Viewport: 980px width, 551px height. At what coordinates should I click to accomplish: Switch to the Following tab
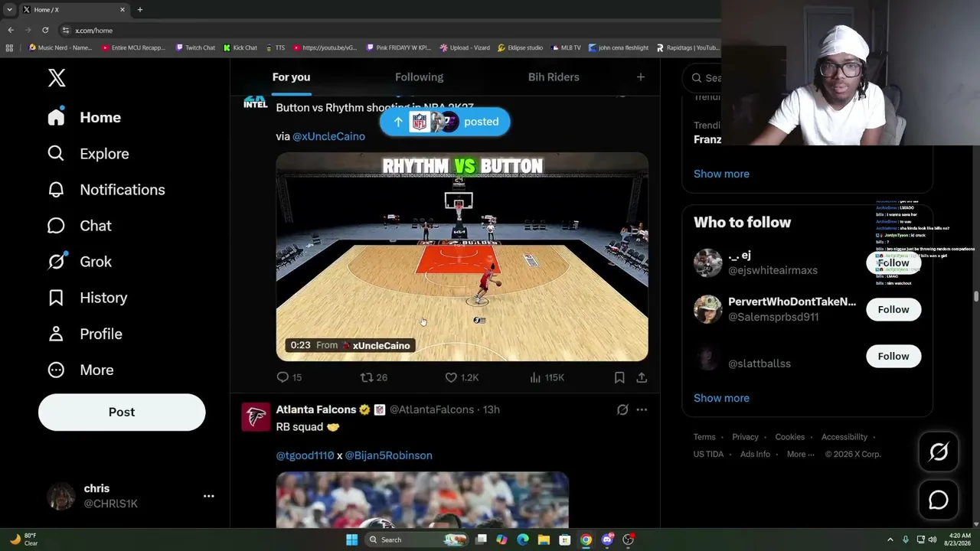pos(419,77)
